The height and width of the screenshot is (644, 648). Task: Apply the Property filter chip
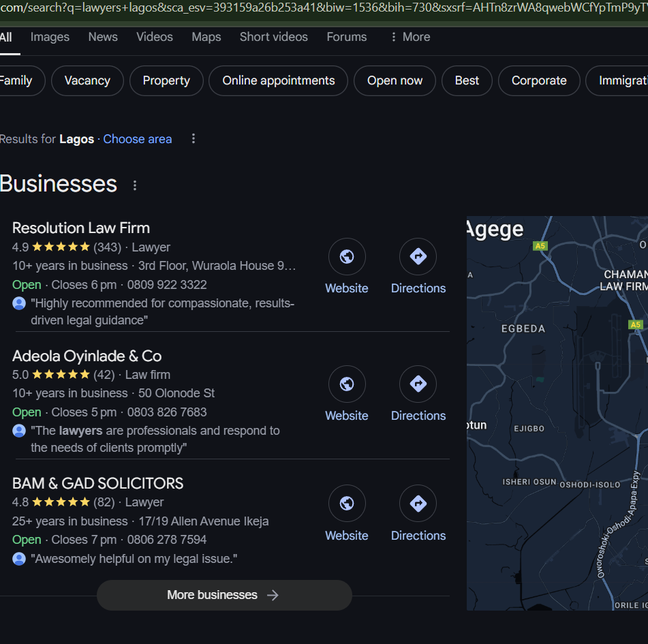(166, 80)
